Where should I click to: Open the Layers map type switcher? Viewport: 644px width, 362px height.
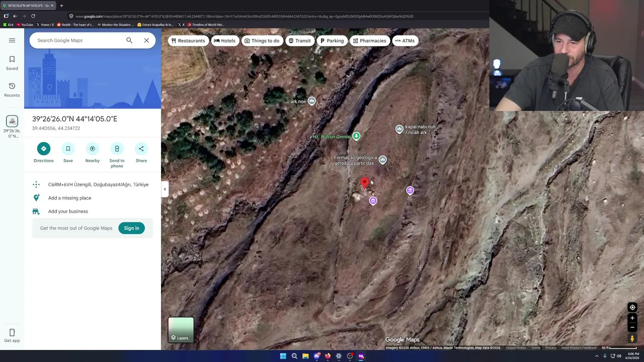(x=181, y=330)
